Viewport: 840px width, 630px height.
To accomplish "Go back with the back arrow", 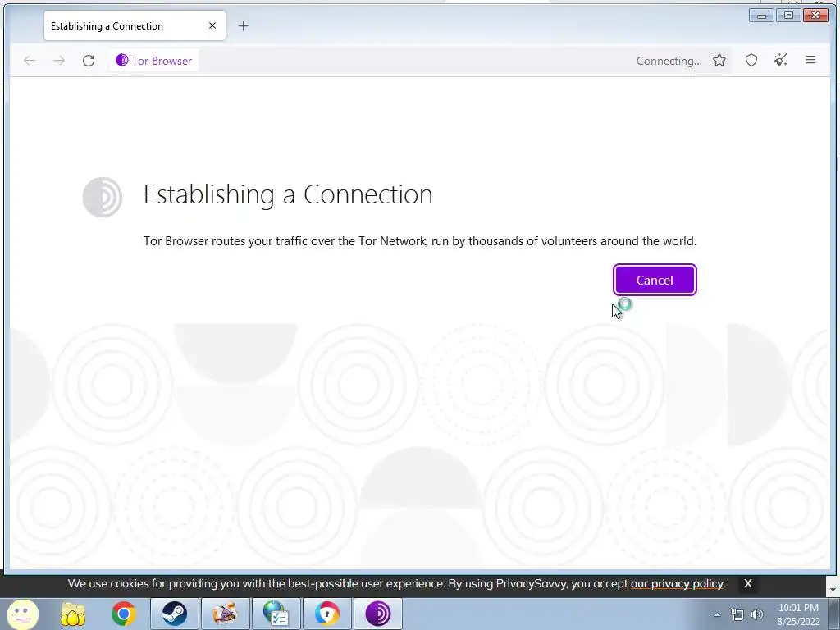I will click(30, 61).
